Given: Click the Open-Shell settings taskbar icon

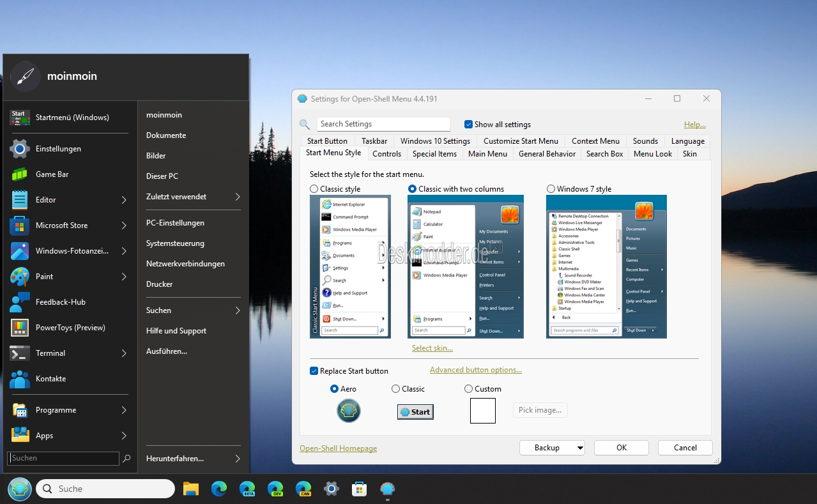Looking at the screenshot, I should point(388,489).
